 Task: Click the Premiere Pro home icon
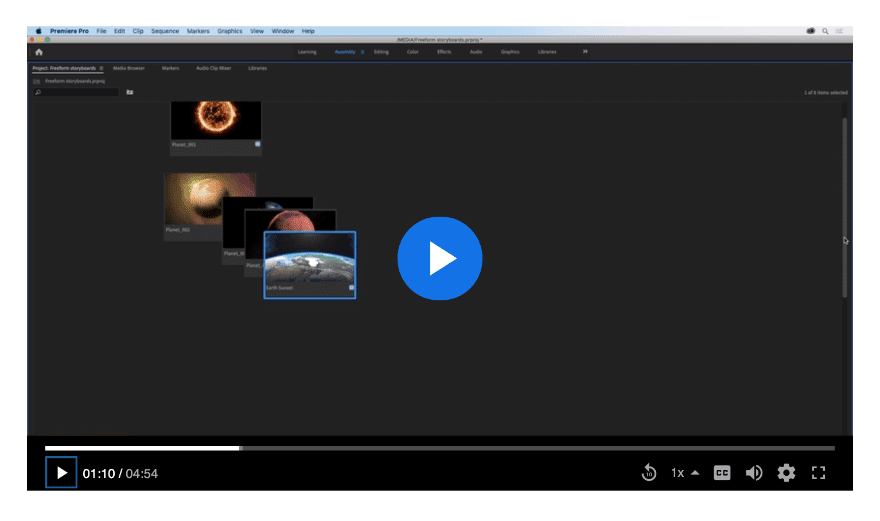[x=39, y=51]
